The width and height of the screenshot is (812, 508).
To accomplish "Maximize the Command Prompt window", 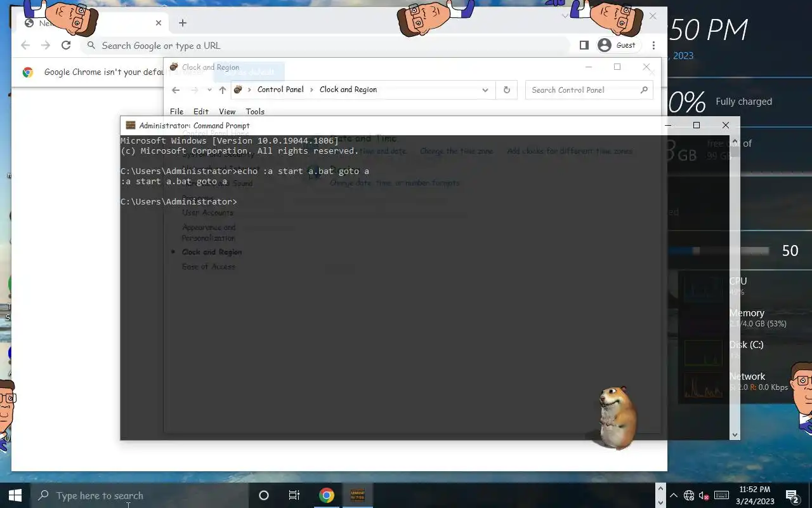I will (697, 125).
